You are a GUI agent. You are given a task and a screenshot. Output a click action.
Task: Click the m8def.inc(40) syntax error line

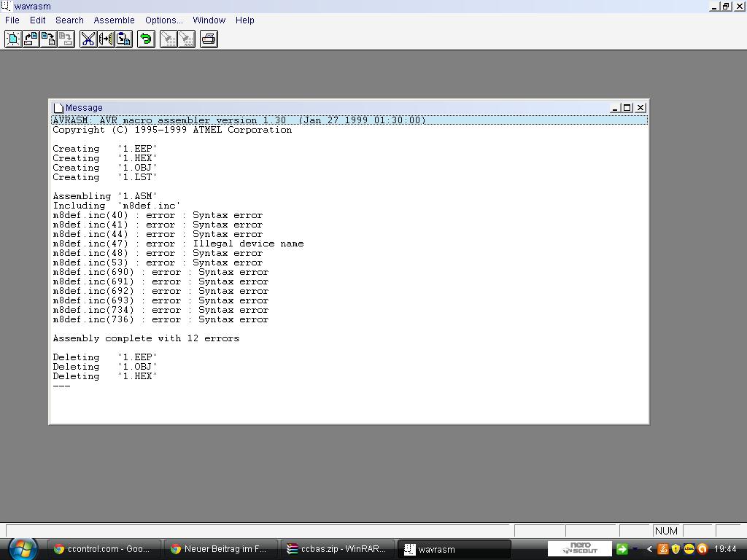pos(158,215)
